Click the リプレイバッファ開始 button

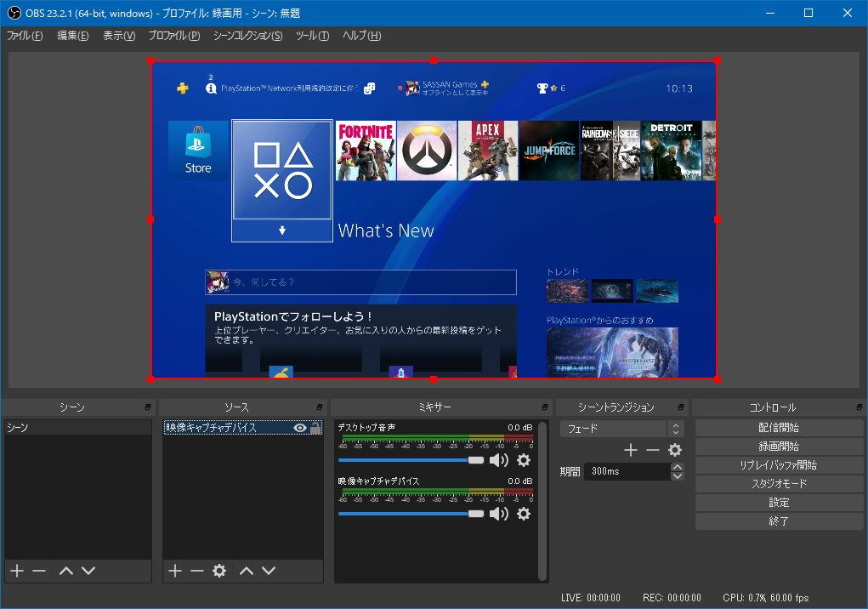779,465
